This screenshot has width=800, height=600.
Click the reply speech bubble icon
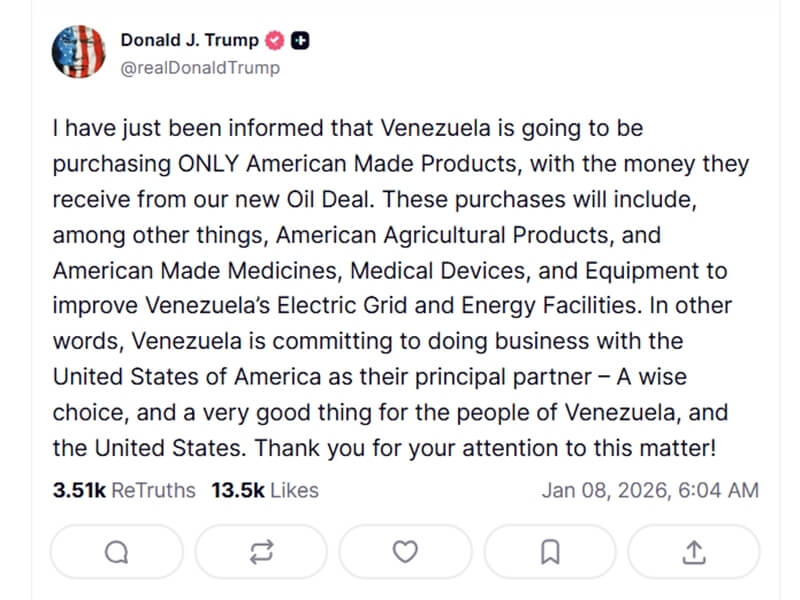coord(116,552)
